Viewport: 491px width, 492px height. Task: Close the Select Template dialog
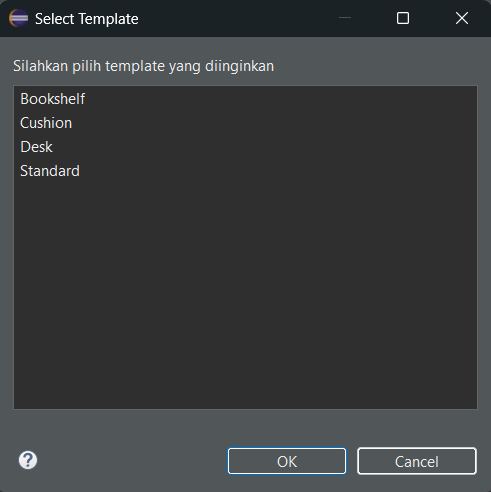point(462,18)
